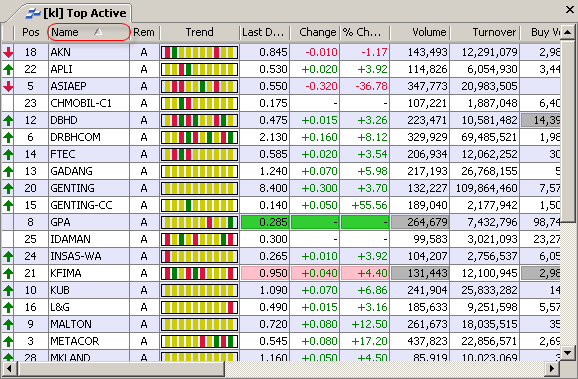Click the vertical scrollbar down arrow

tap(568, 353)
